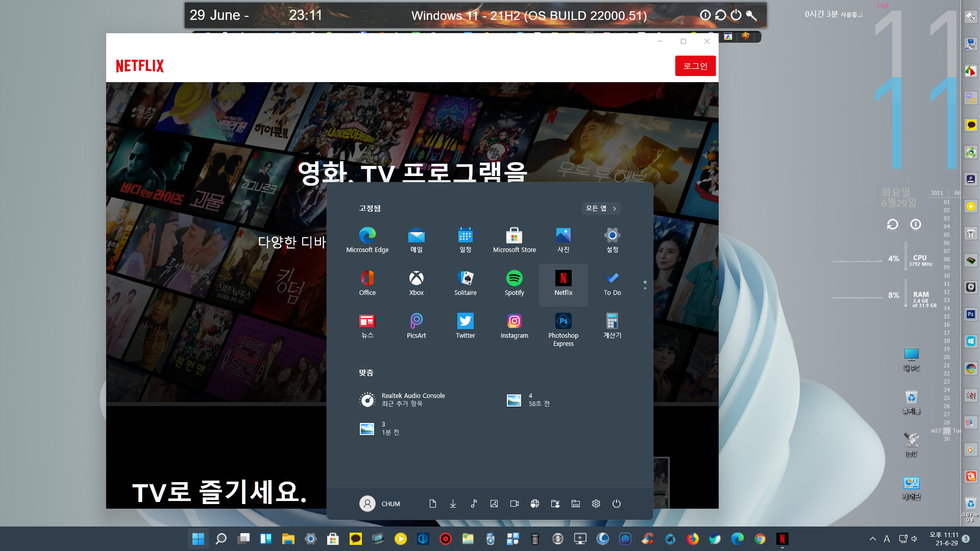Open Task View on taskbar
Image resolution: width=980 pixels, height=551 pixels.
tap(243, 539)
